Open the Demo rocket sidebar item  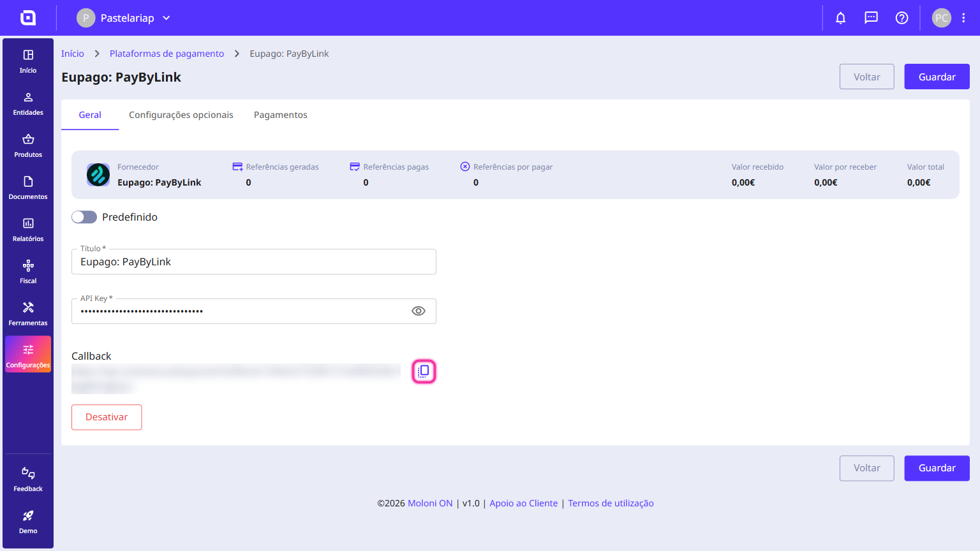coord(28,522)
